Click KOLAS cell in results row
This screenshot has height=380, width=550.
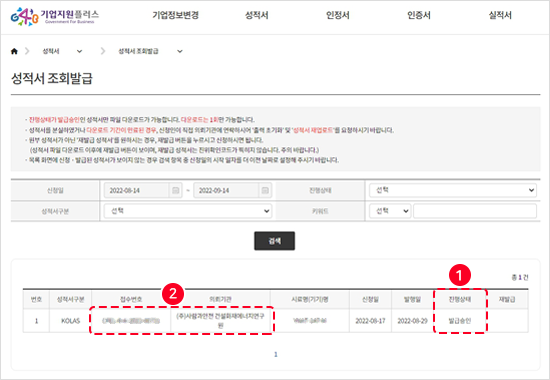pyautogui.click(x=71, y=321)
